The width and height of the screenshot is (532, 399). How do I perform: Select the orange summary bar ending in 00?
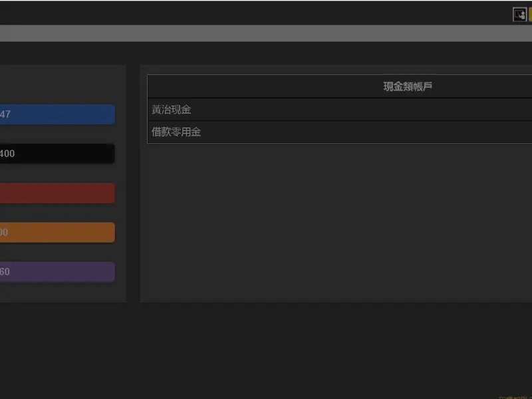tap(57, 232)
